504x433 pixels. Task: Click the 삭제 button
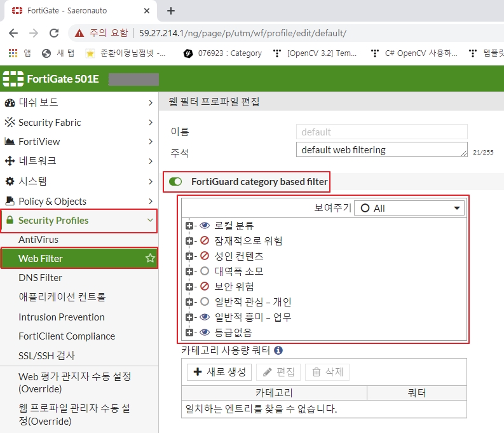click(x=327, y=372)
